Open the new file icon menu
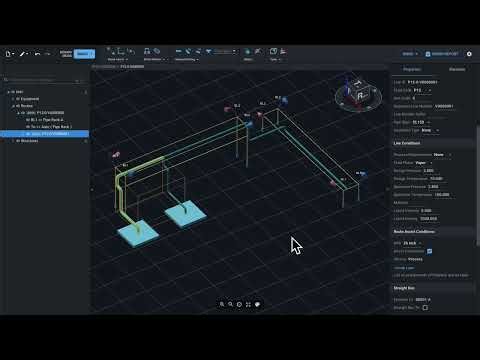The width and height of the screenshot is (480, 360). [10, 54]
